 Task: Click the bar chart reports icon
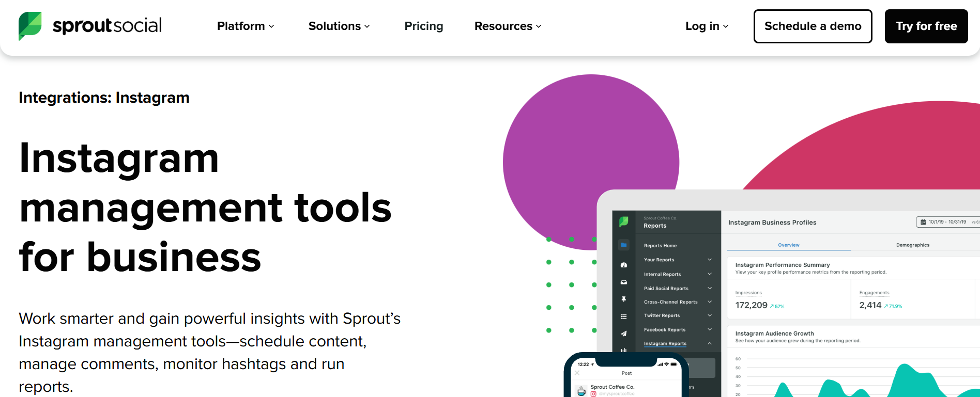[624, 350]
